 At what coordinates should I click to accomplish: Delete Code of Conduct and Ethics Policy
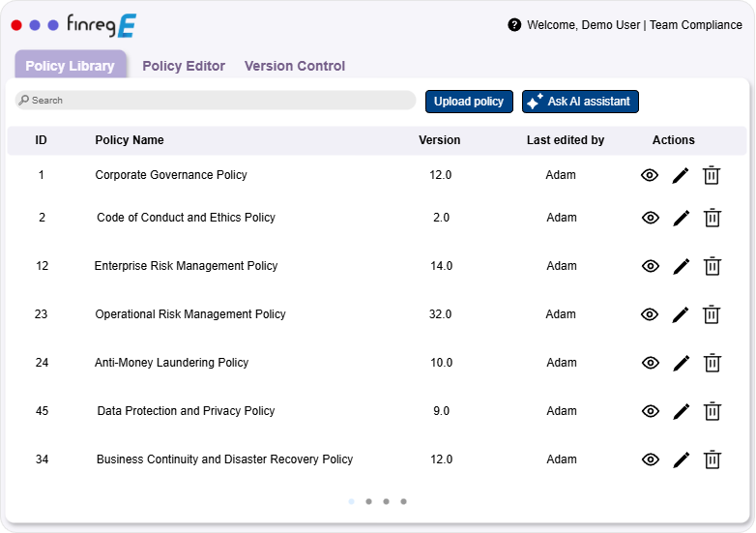coord(712,218)
